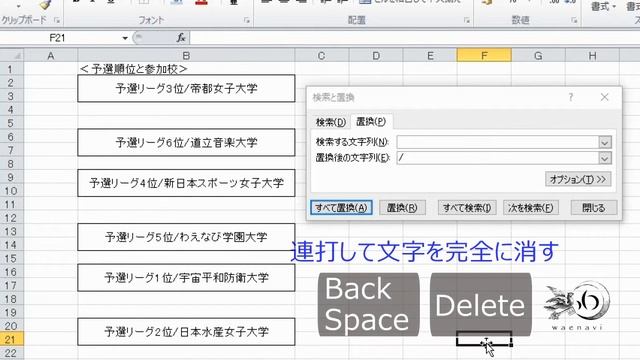The image size is (640, 360).
Task: Click the fx insert function icon
Action: click(x=181, y=38)
